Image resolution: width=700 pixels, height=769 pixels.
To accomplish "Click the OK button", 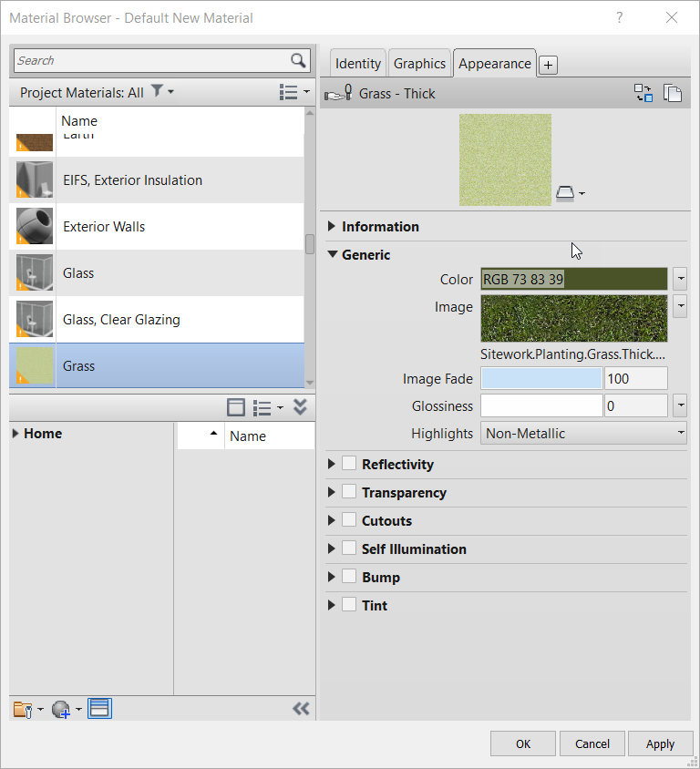I will pos(523,744).
